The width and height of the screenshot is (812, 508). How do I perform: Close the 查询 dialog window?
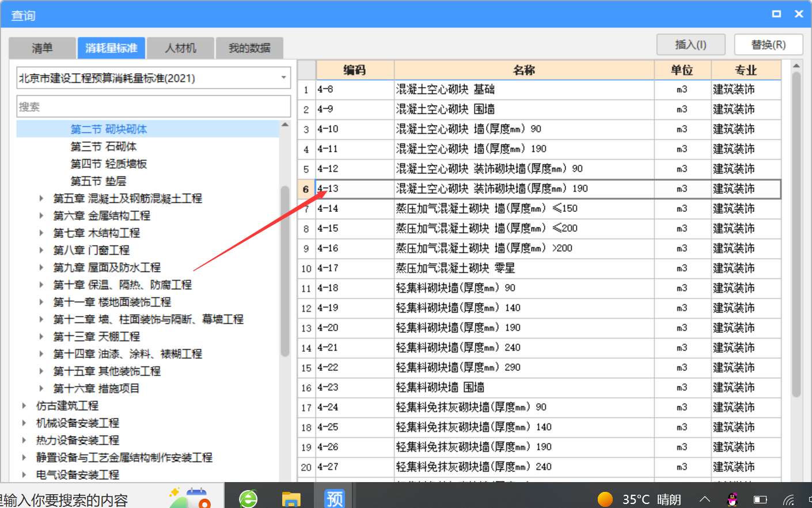point(799,14)
